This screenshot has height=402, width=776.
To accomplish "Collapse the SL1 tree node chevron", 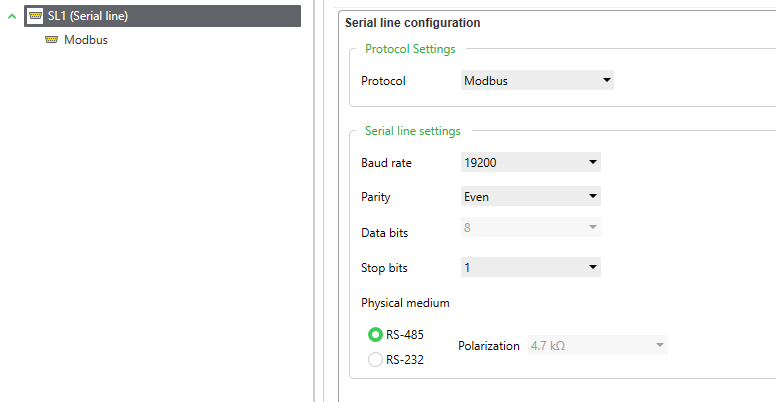I will [12, 16].
